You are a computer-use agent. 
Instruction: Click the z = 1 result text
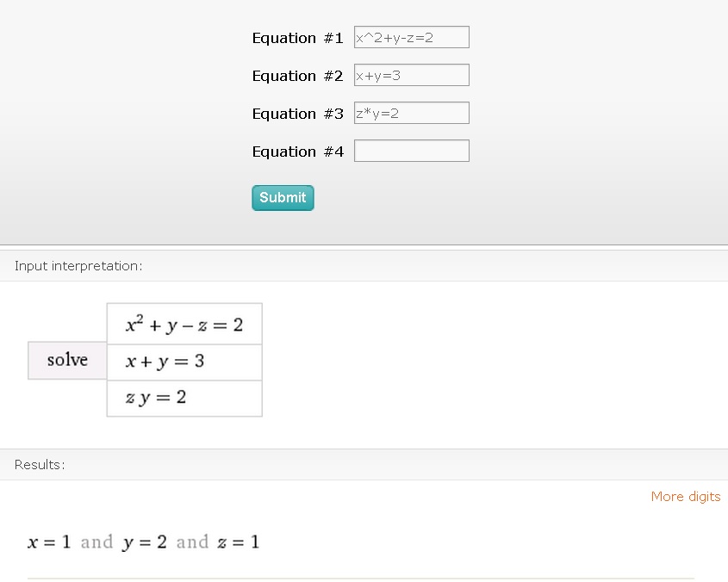(240, 542)
